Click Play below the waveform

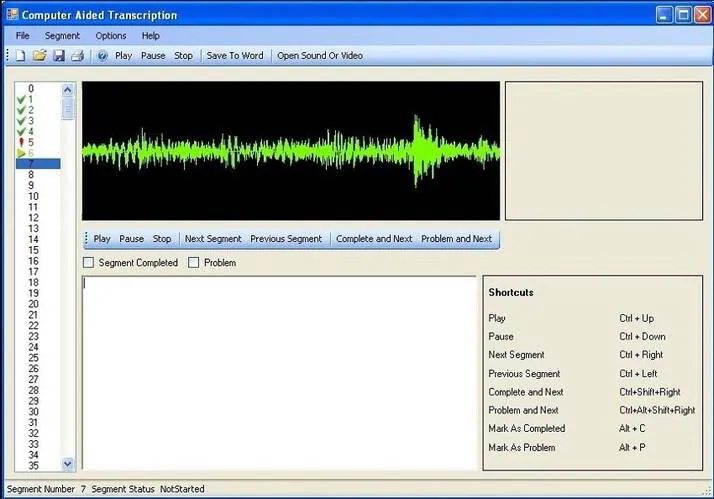click(102, 239)
